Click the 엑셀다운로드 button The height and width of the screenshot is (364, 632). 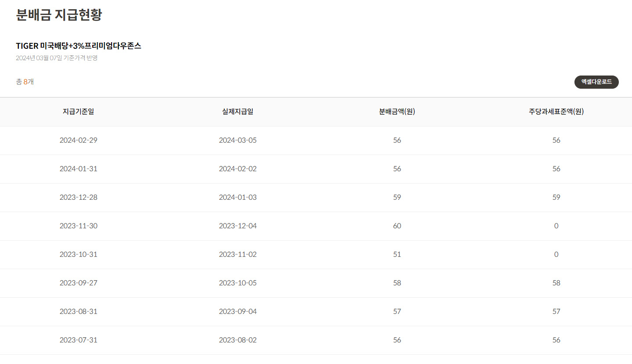596,82
